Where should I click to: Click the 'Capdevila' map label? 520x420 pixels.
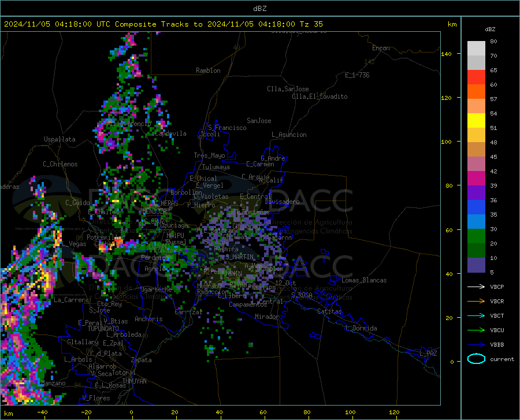pos(171,133)
